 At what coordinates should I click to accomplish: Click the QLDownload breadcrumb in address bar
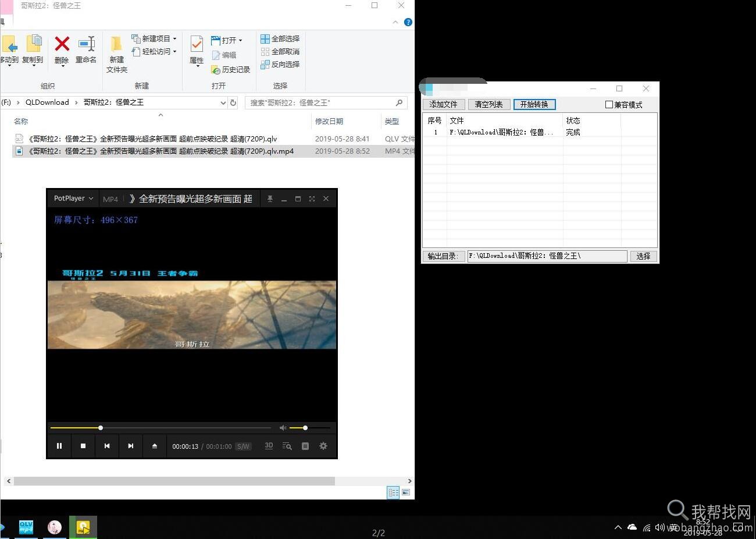point(47,102)
